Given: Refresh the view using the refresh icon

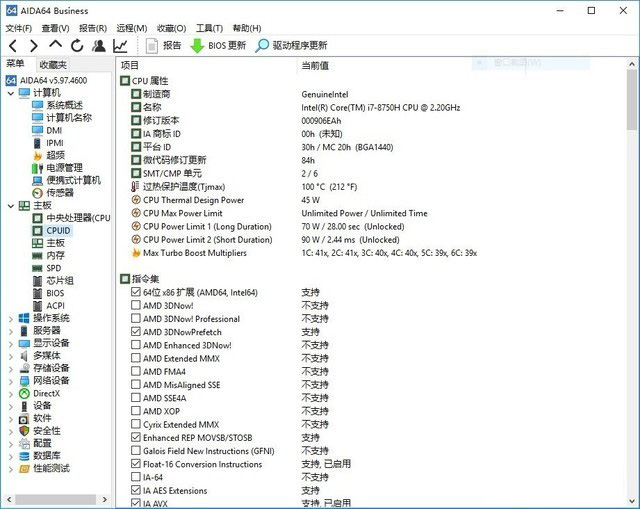Looking at the screenshot, I should click(x=77, y=46).
